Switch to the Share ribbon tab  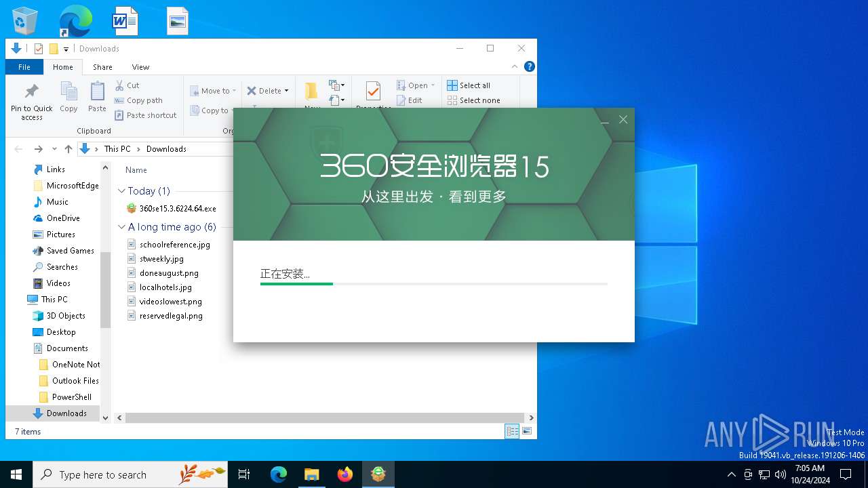coord(102,67)
